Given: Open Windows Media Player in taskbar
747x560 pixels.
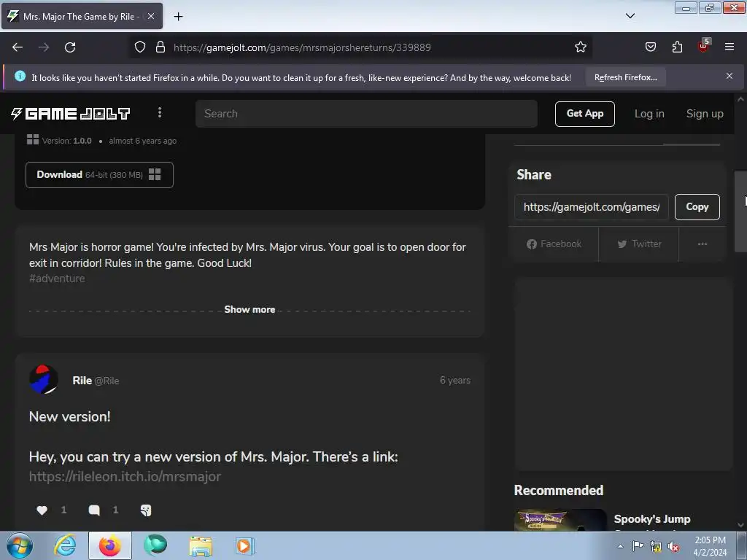Looking at the screenshot, I should click(x=245, y=545).
